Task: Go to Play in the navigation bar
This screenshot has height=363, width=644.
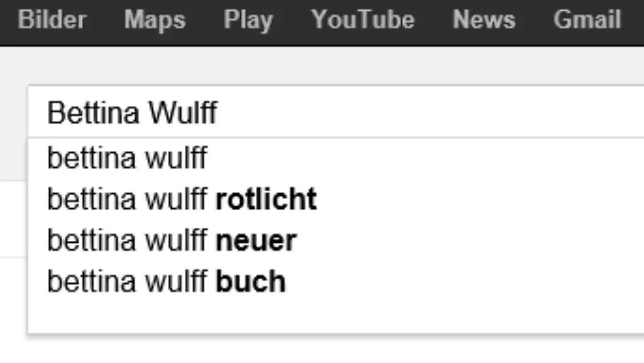Action: coord(248,20)
